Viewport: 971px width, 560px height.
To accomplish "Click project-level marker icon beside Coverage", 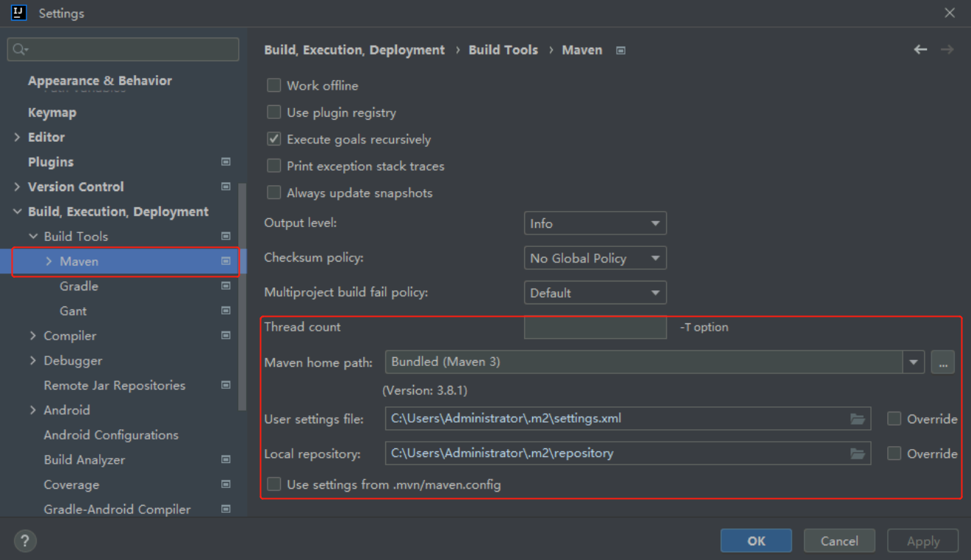I will (226, 484).
